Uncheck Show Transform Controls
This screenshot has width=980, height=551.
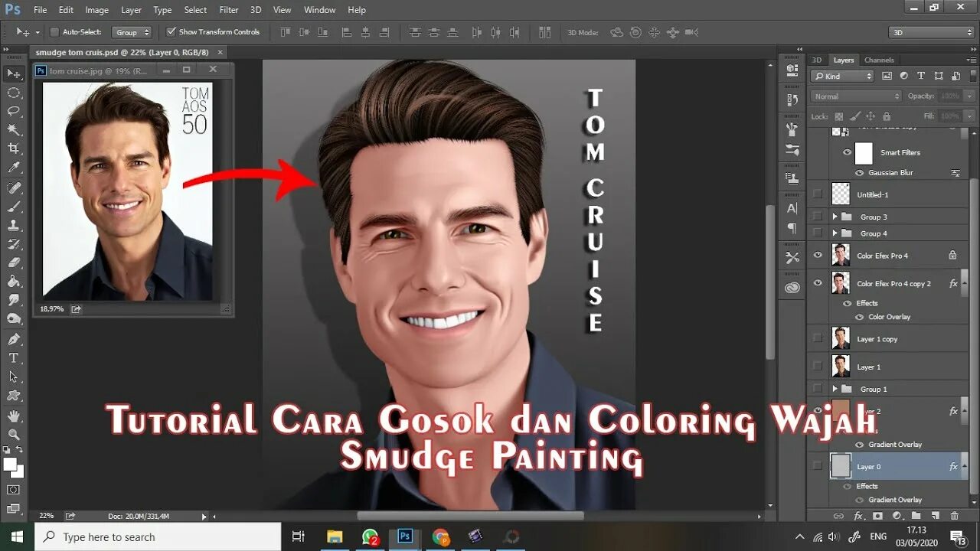click(x=171, y=32)
